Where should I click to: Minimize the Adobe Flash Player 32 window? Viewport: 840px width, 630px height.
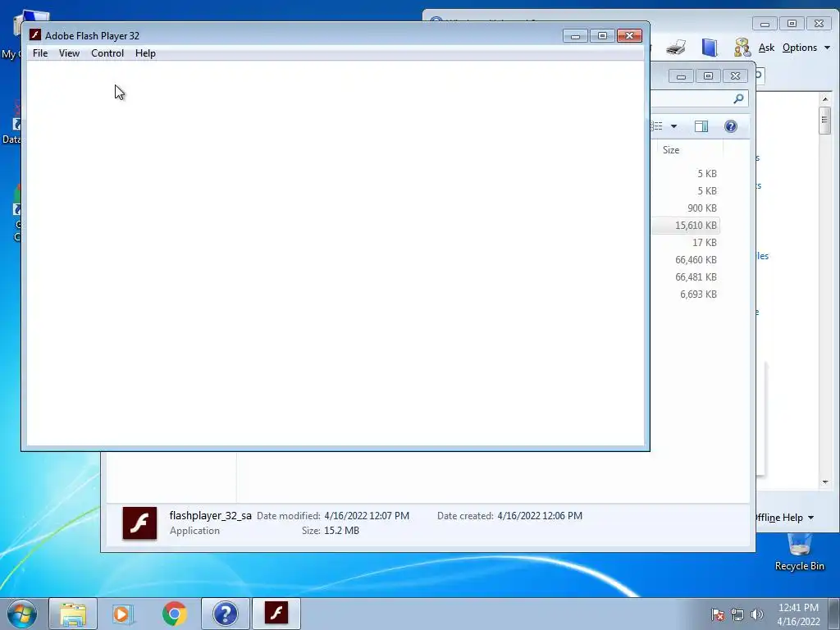[x=575, y=36]
